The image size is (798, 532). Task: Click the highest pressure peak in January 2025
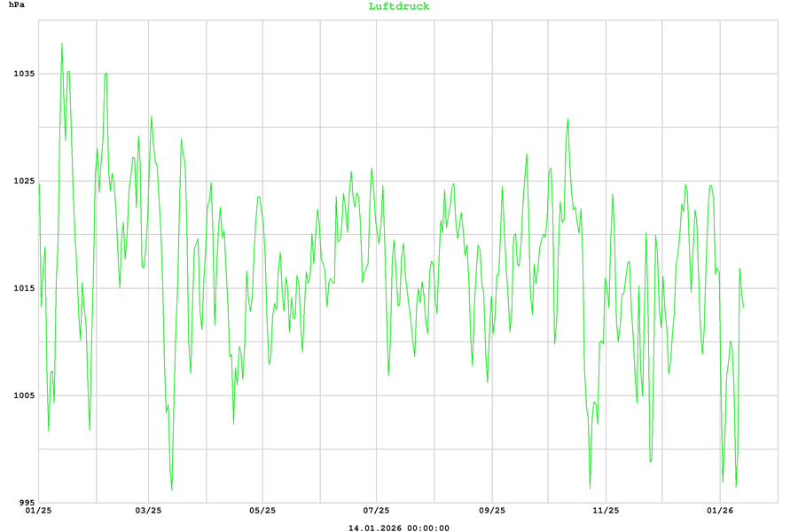(x=62, y=43)
